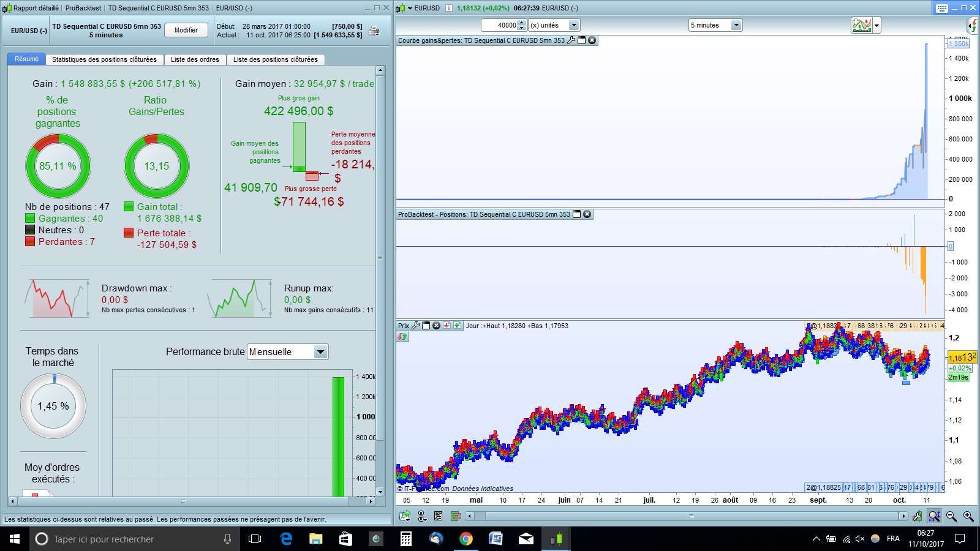Click the Taper ici pour rechercher search box
The image size is (980, 551).
click(135, 539)
